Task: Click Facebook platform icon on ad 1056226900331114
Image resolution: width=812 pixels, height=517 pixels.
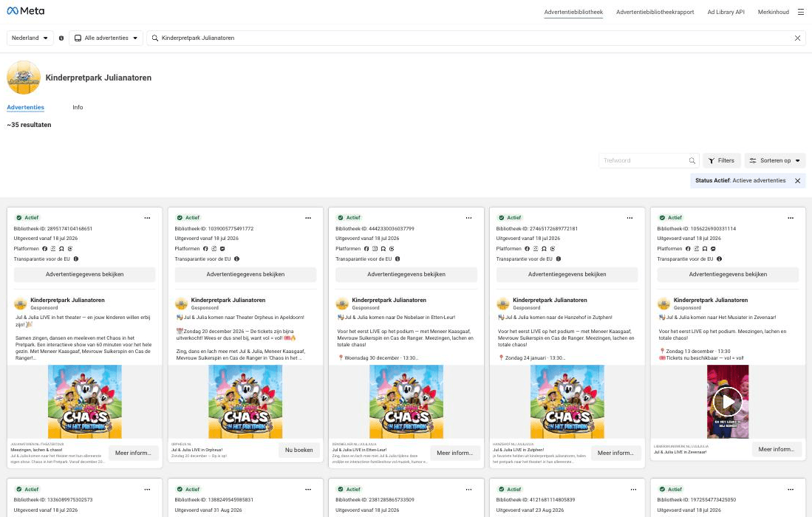Action: [x=688, y=249]
